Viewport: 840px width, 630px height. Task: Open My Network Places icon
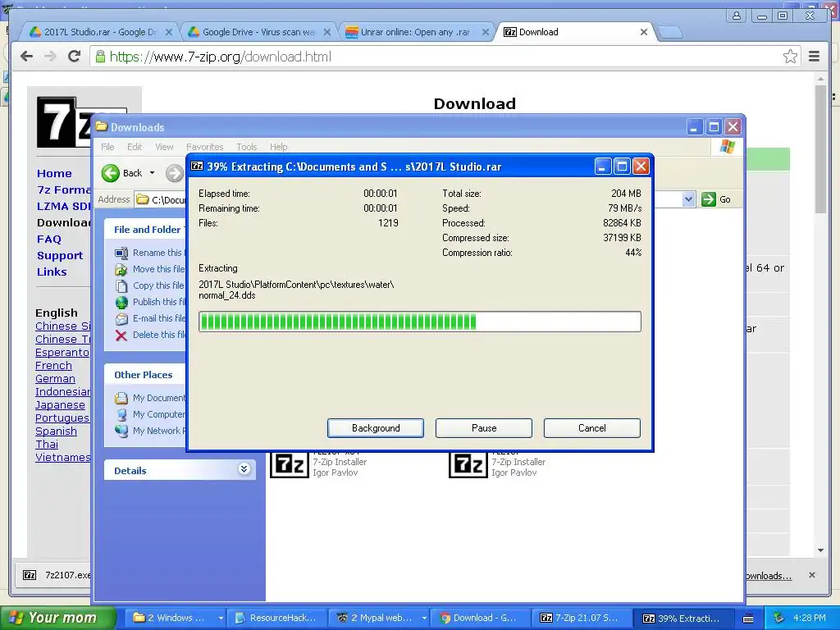point(121,431)
